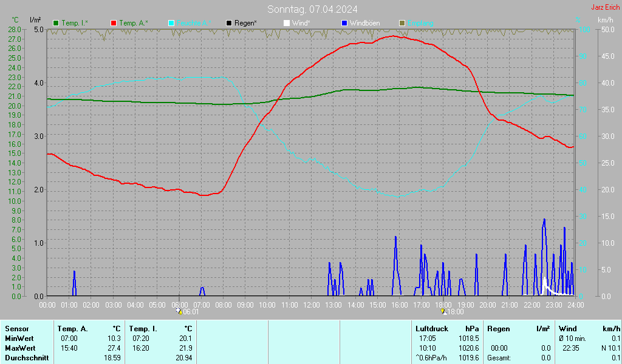622x364 pixels.
Task: Click the 12:00 time axis label
Action: 312,305
